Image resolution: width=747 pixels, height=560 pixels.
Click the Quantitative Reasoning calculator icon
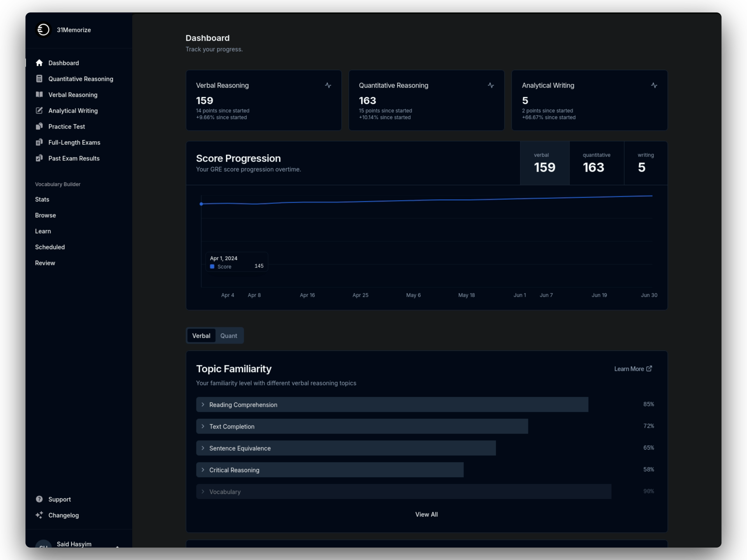(39, 79)
